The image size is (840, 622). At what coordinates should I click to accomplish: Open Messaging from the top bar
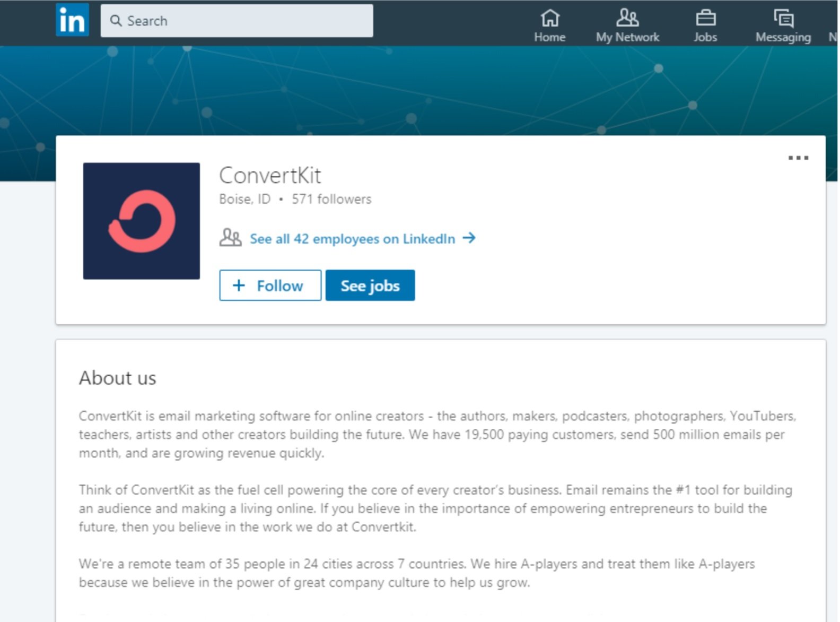coord(783,26)
